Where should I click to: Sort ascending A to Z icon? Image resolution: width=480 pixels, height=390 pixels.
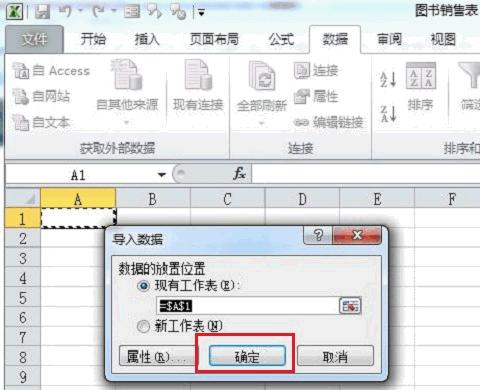388,79
